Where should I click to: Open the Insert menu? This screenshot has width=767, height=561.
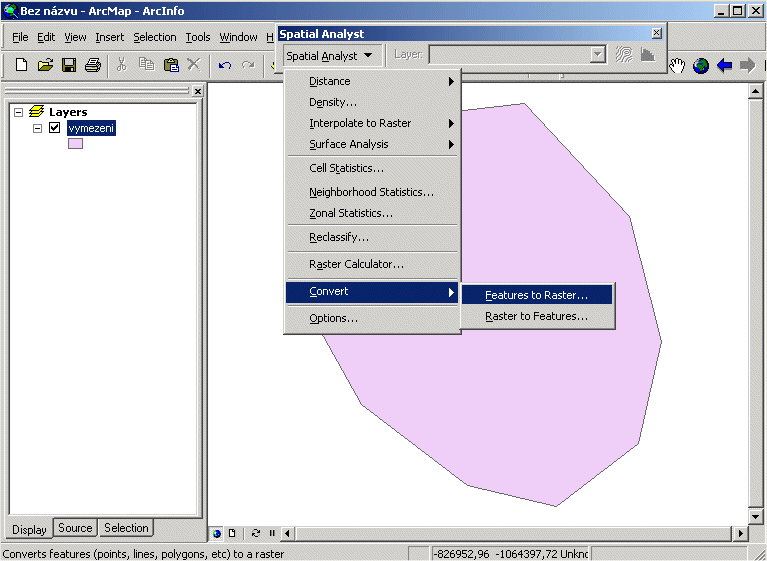(x=110, y=37)
